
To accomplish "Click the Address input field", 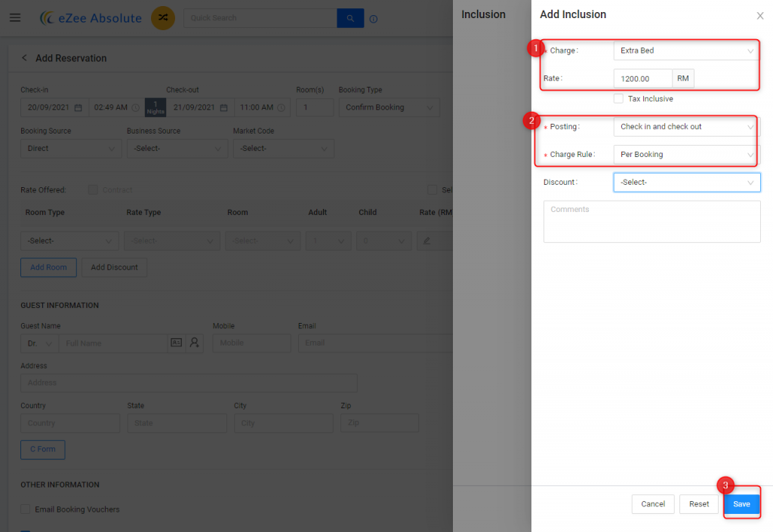I will (x=189, y=383).
